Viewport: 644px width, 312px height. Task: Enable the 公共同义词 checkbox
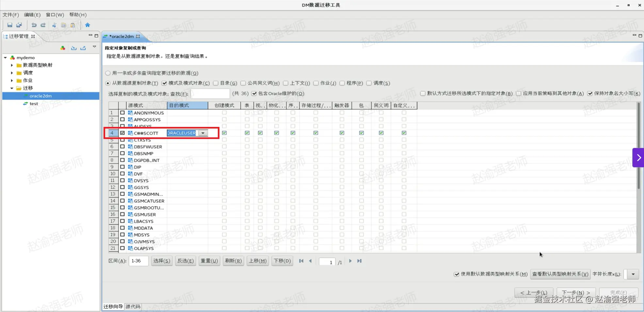coord(243,83)
